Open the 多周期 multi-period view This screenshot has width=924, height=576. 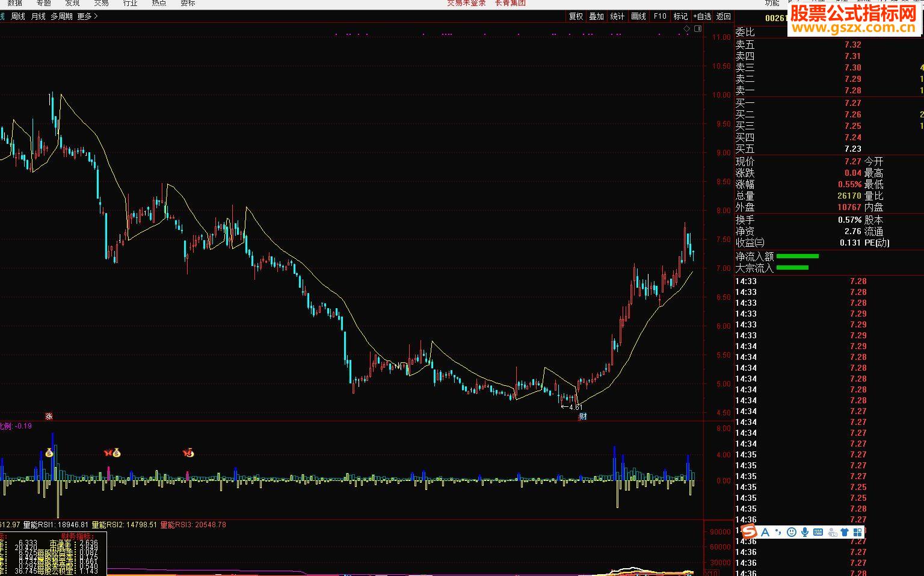(x=61, y=16)
